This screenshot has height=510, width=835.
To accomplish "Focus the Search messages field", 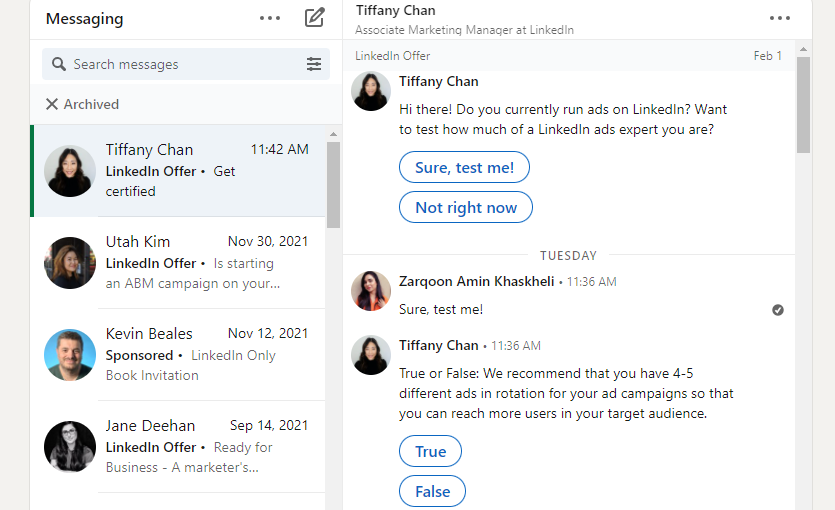I will (x=186, y=64).
